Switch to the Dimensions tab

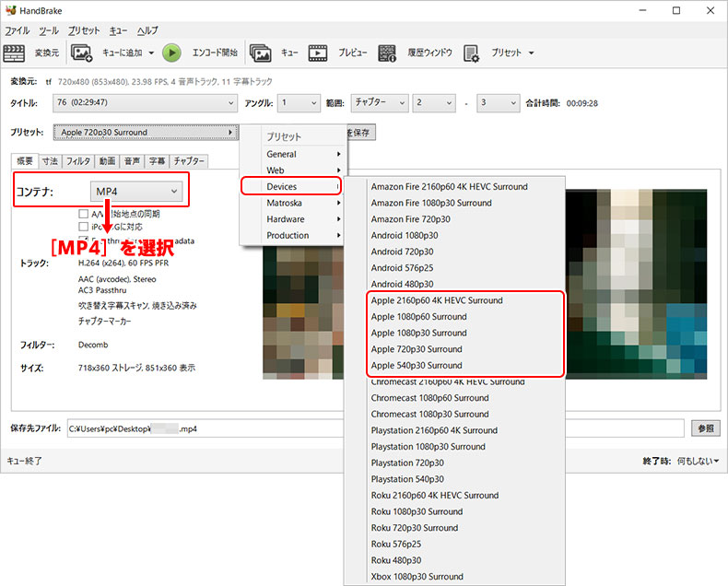50,160
